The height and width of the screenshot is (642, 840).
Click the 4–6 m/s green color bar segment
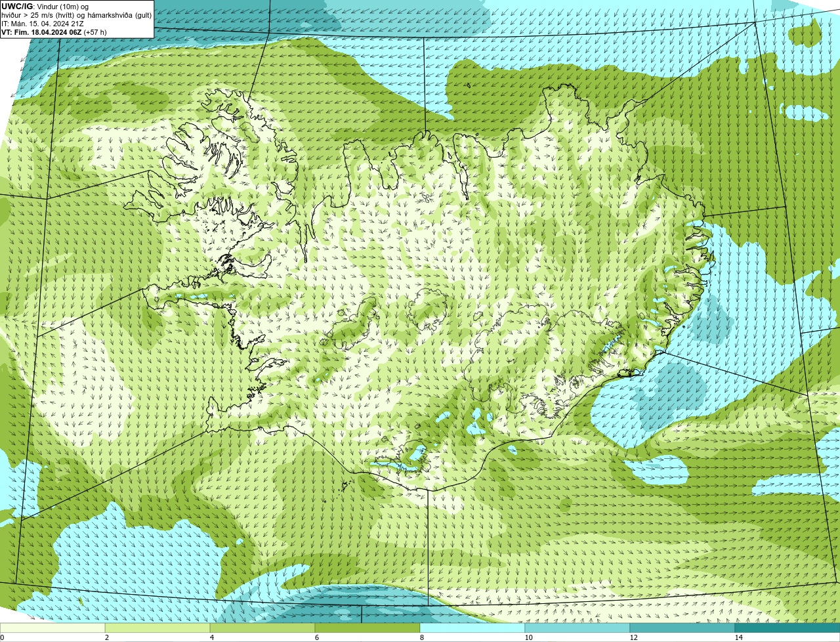(x=262, y=628)
